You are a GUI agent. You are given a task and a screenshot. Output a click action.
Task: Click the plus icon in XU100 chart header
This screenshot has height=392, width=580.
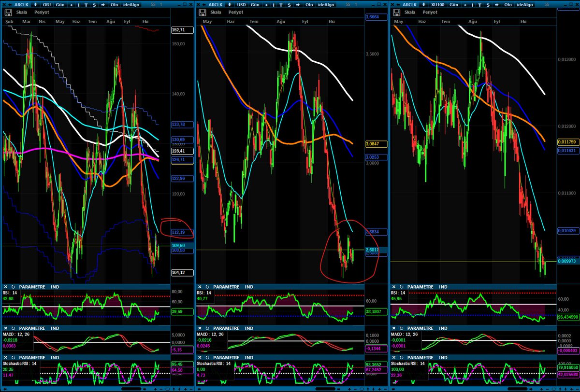[x=465, y=5]
